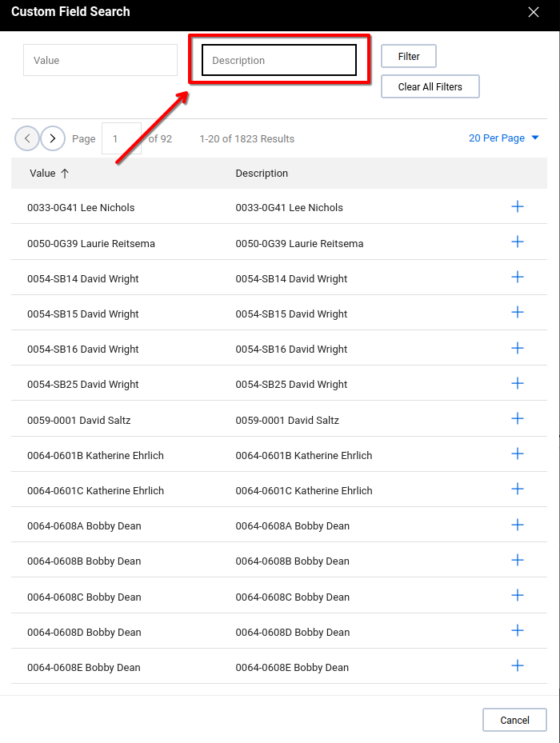Click description 0054-SB14 David Wright
The image size is (560, 743).
click(292, 278)
